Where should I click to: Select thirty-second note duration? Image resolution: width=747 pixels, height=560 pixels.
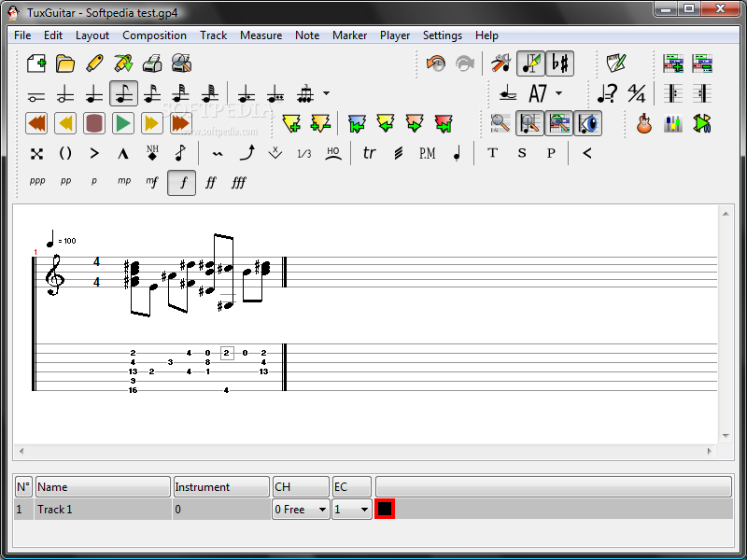[x=181, y=94]
